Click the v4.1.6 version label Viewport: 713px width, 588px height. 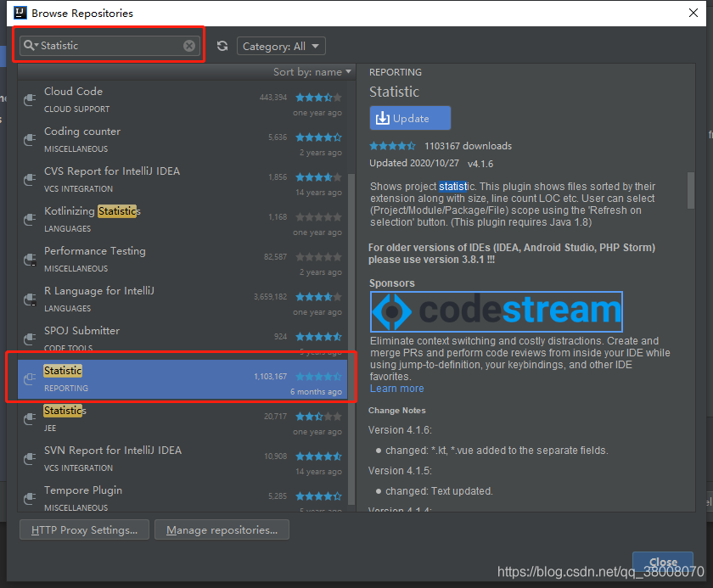[x=480, y=164]
